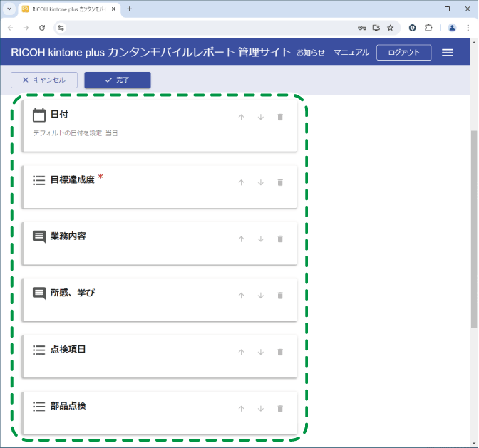Move the 所感、学び field down
This screenshot has width=479, height=448.
pos(261,296)
